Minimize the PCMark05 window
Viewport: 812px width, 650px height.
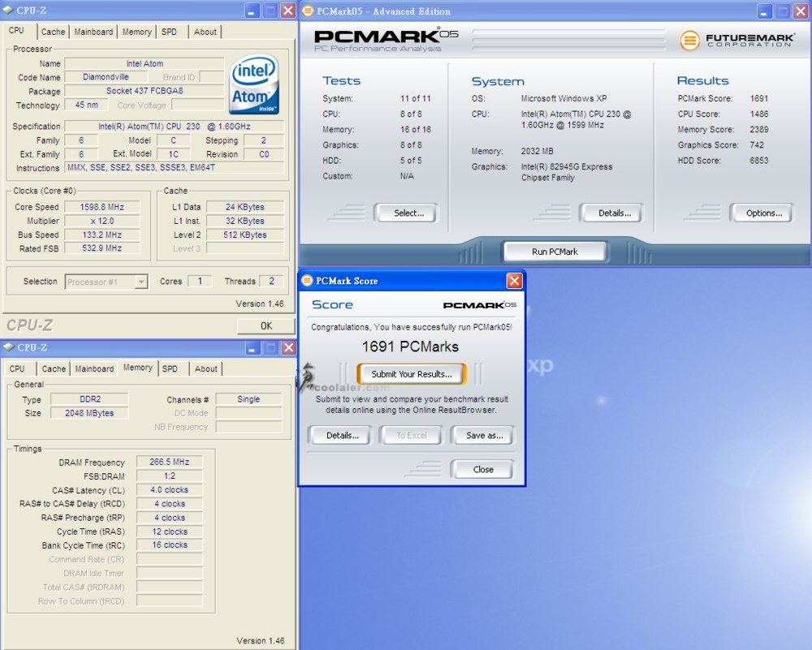tap(765, 11)
